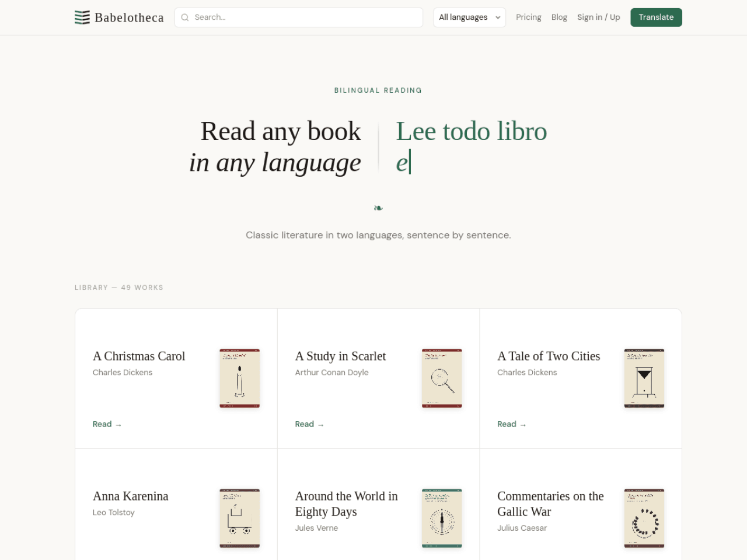Image resolution: width=747 pixels, height=560 pixels.
Task: Open the Pricing page
Action: point(529,17)
